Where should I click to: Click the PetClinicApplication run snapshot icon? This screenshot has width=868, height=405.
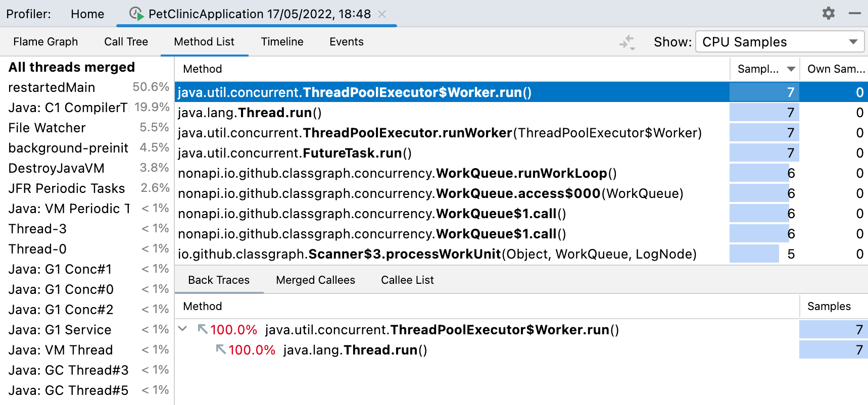[136, 14]
